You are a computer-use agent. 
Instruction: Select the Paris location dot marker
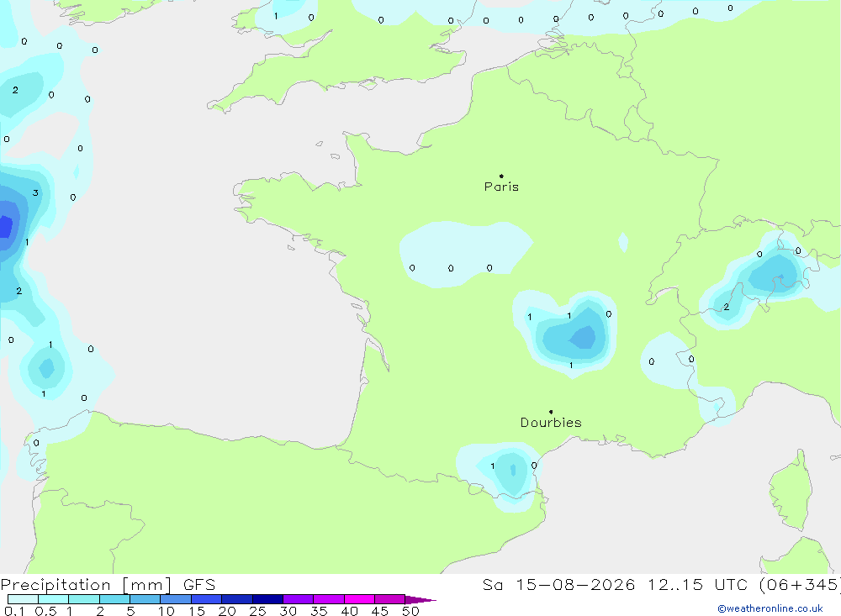(501, 176)
